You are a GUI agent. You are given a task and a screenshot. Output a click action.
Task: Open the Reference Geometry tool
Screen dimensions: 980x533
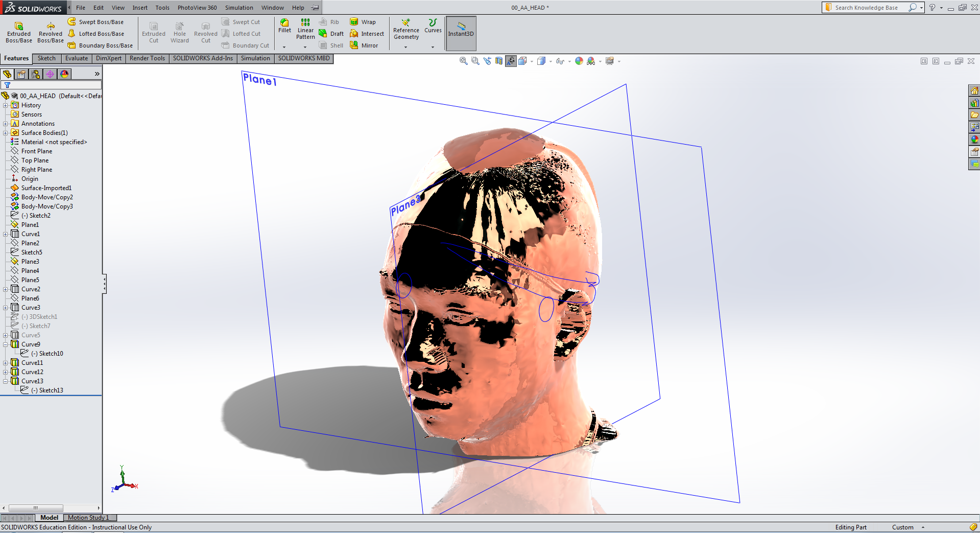tap(406, 29)
